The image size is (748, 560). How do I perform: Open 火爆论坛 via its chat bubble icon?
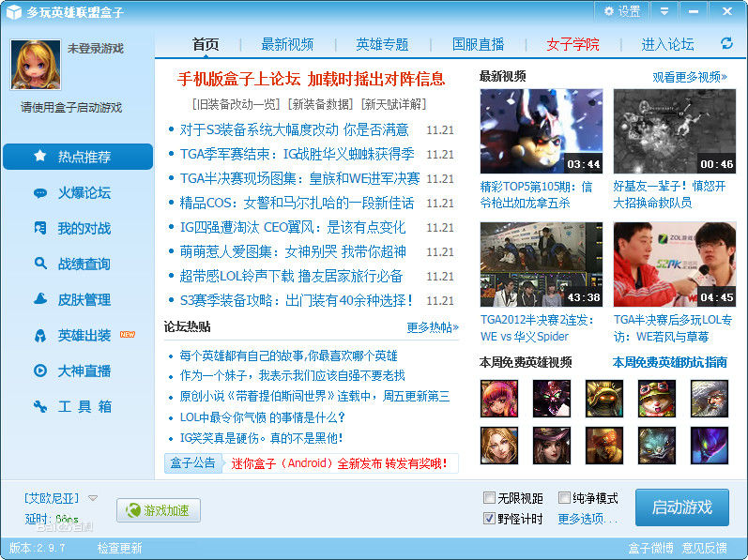(39, 193)
